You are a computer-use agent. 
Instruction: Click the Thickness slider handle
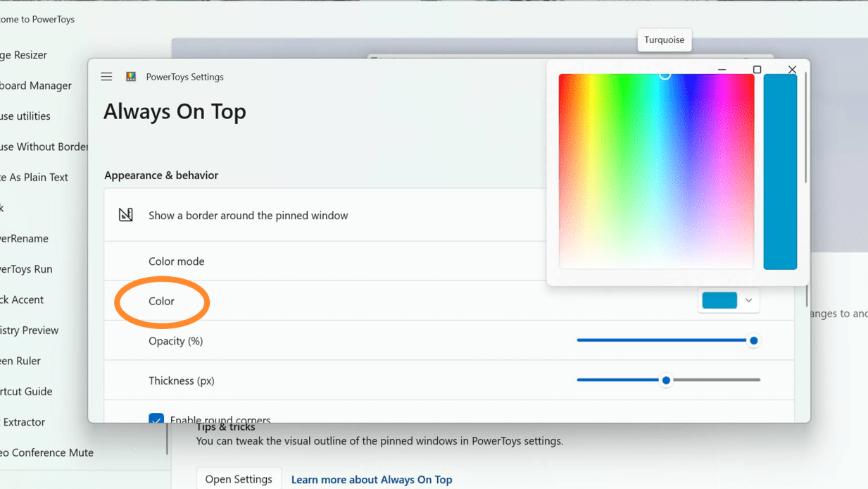(666, 380)
